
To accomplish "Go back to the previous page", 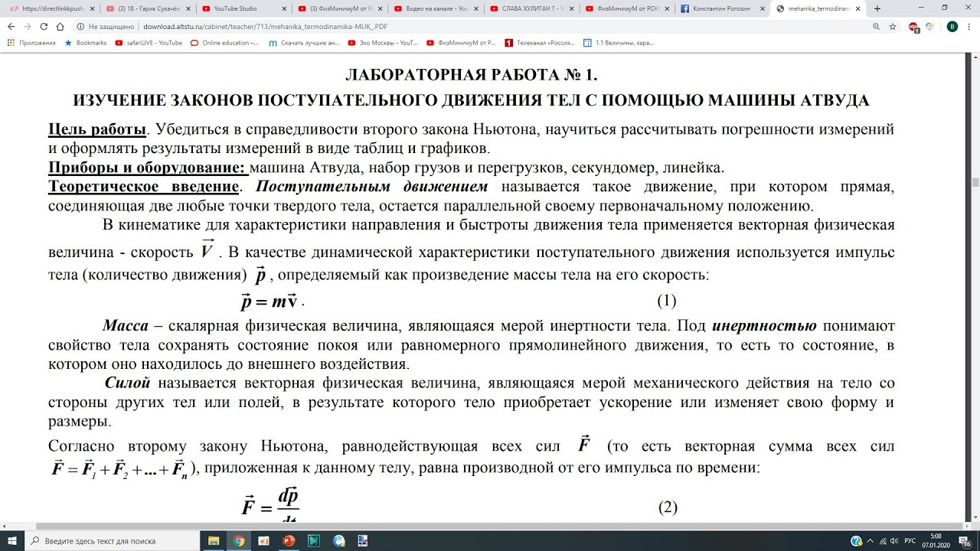I will pyautogui.click(x=11, y=26).
